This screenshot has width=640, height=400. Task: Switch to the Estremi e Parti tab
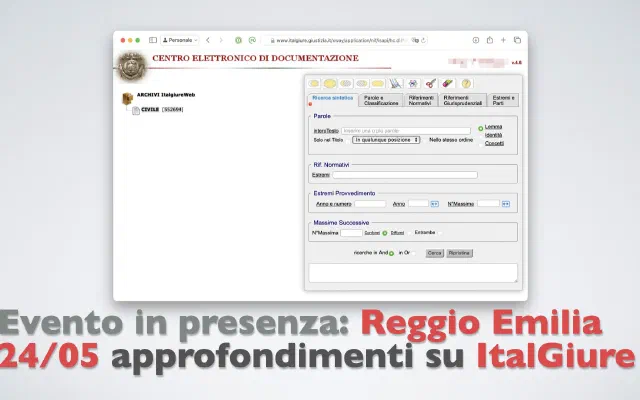coord(503,100)
